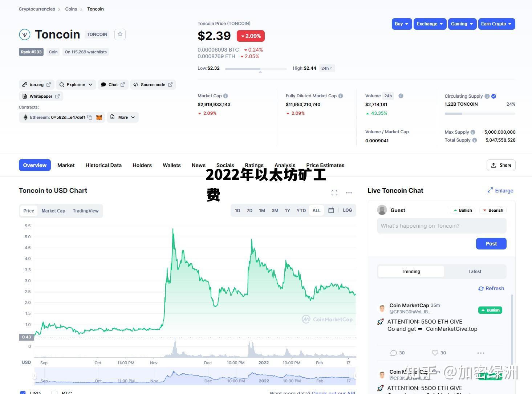The width and height of the screenshot is (532, 394).
Task: Open the ton.org website link
Action: click(37, 85)
